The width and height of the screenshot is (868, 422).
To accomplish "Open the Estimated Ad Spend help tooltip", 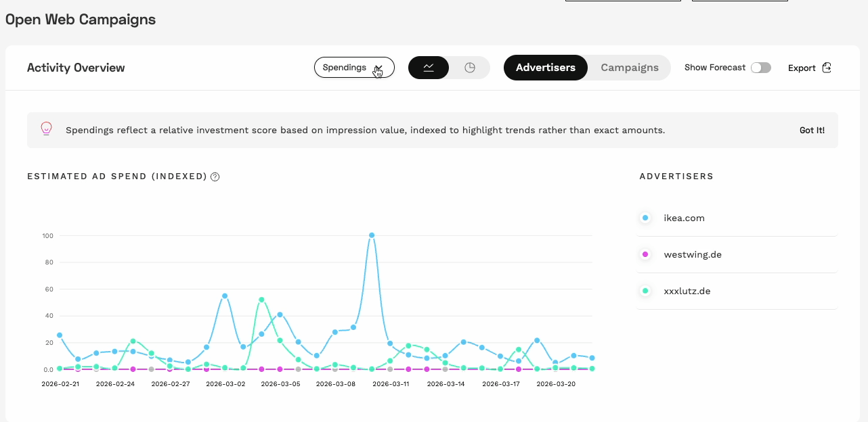I will coord(215,177).
